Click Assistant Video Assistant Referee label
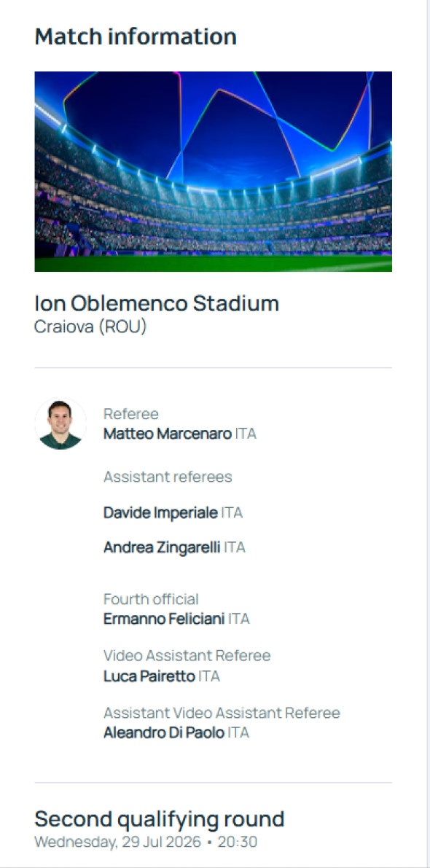 tap(222, 713)
